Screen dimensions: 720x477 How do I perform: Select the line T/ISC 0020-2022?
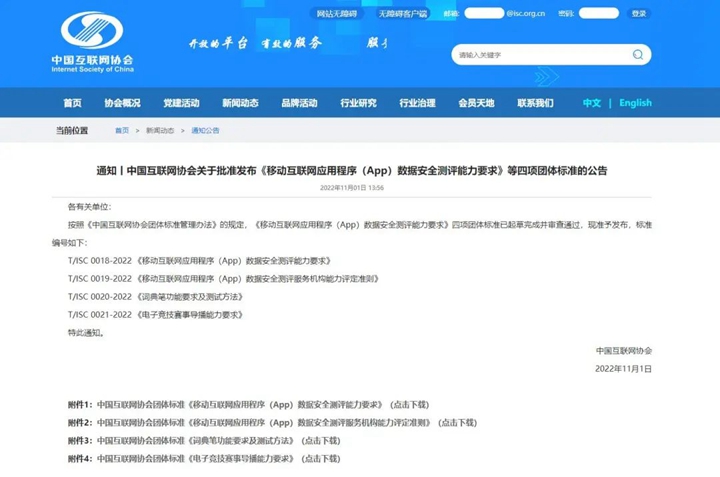[155, 297]
